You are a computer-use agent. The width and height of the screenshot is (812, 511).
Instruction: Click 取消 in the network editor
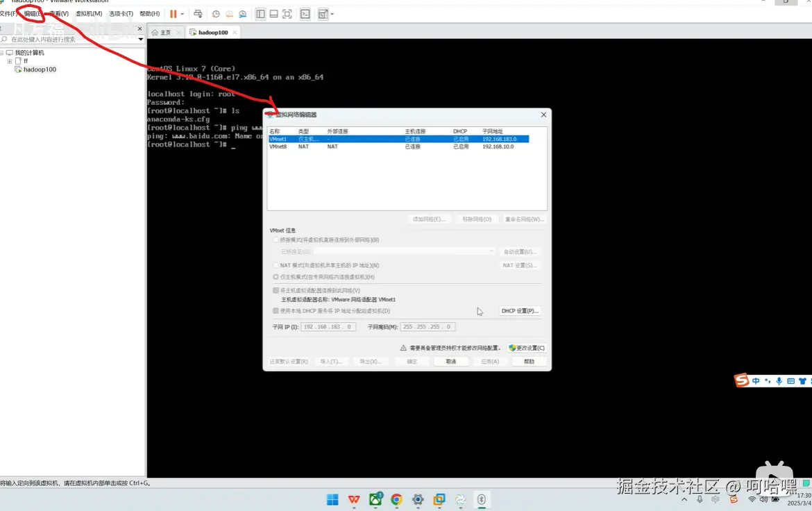(x=451, y=361)
